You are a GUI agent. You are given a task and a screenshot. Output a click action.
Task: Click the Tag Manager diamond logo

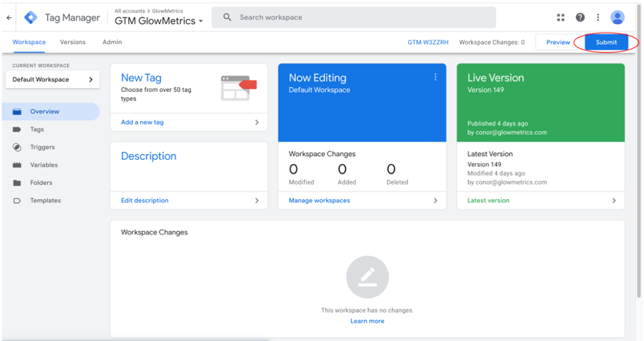click(x=31, y=17)
